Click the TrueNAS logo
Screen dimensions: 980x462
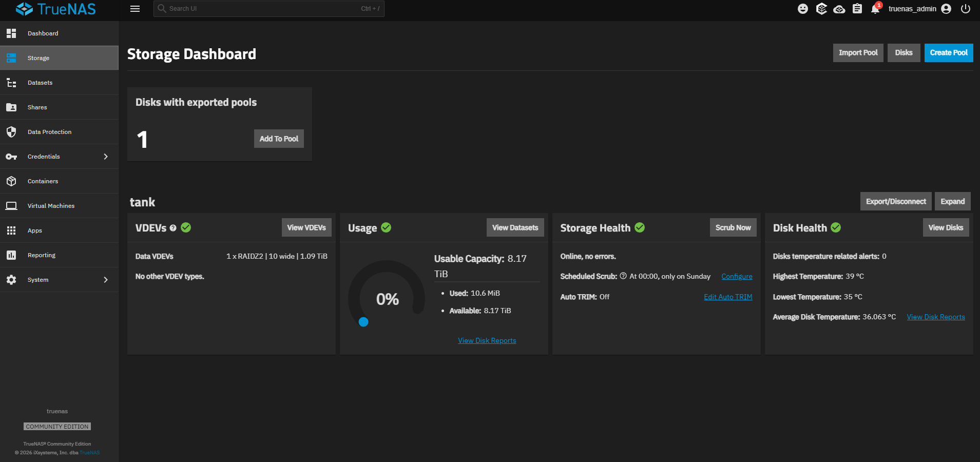coord(55,9)
